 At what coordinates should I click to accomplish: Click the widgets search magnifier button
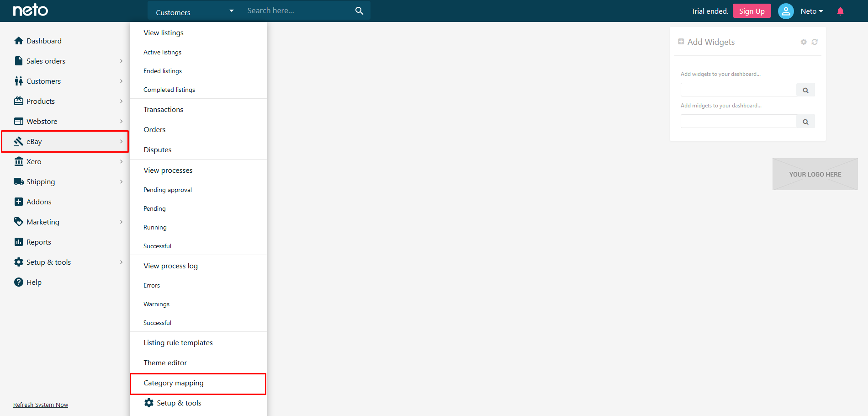pyautogui.click(x=806, y=90)
